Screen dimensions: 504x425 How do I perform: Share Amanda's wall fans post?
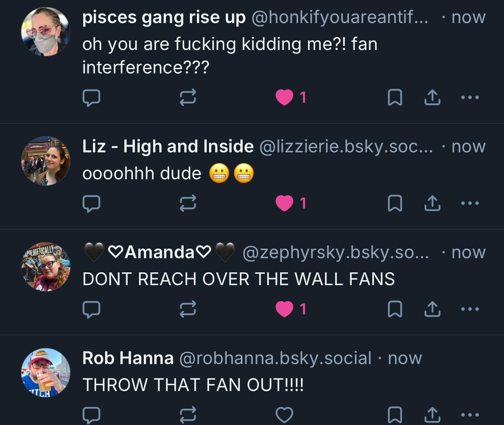pyautogui.click(x=432, y=309)
